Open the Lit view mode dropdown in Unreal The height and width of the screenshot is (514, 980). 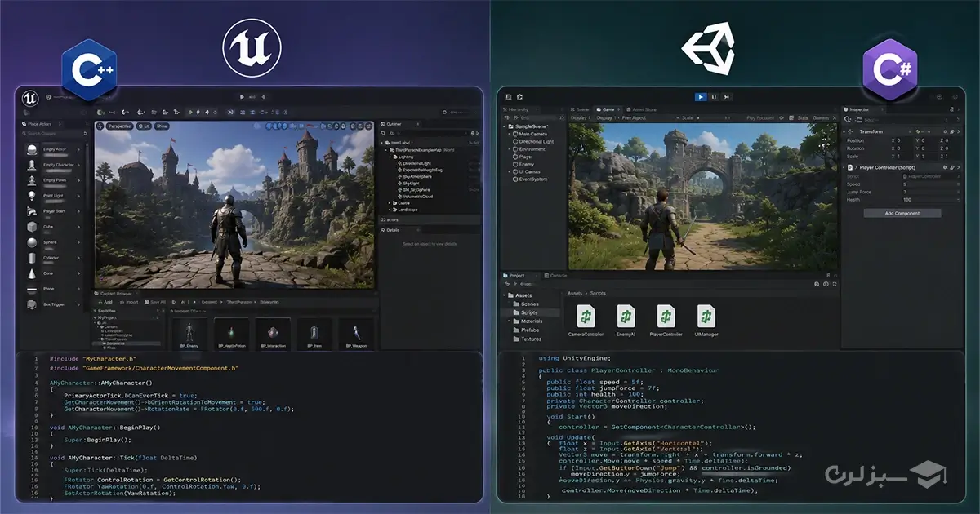click(x=144, y=126)
